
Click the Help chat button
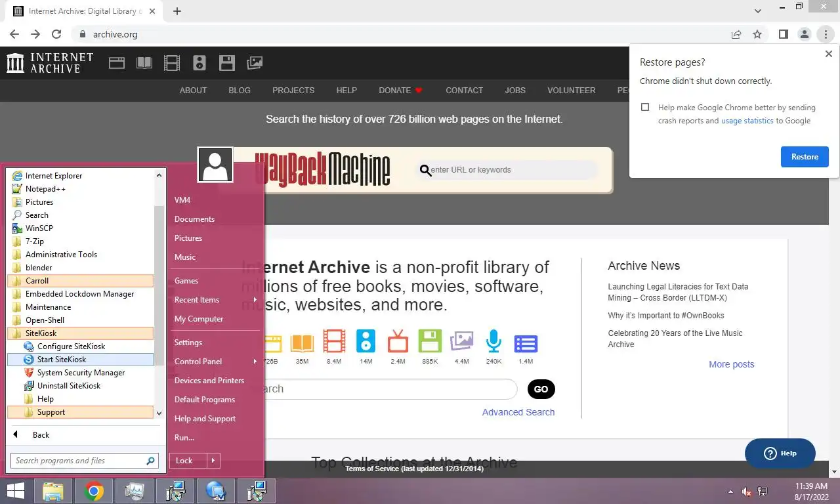pyautogui.click(x=780, y=453)
